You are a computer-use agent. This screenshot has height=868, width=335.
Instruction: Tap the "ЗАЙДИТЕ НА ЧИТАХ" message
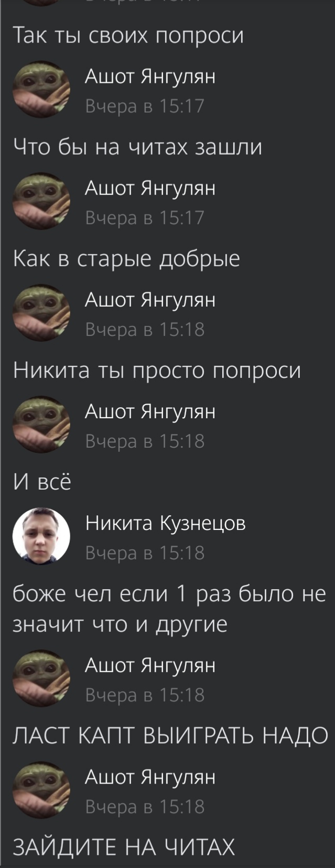pos(124,847)
